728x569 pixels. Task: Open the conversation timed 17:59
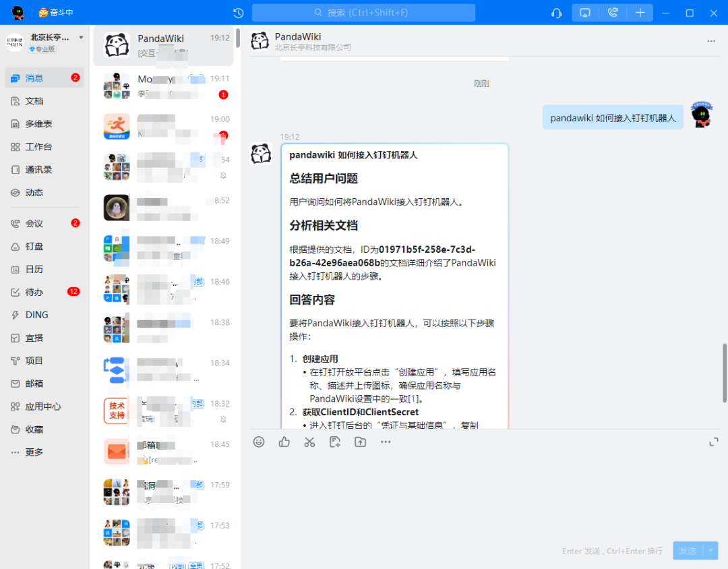coord(163,492)
